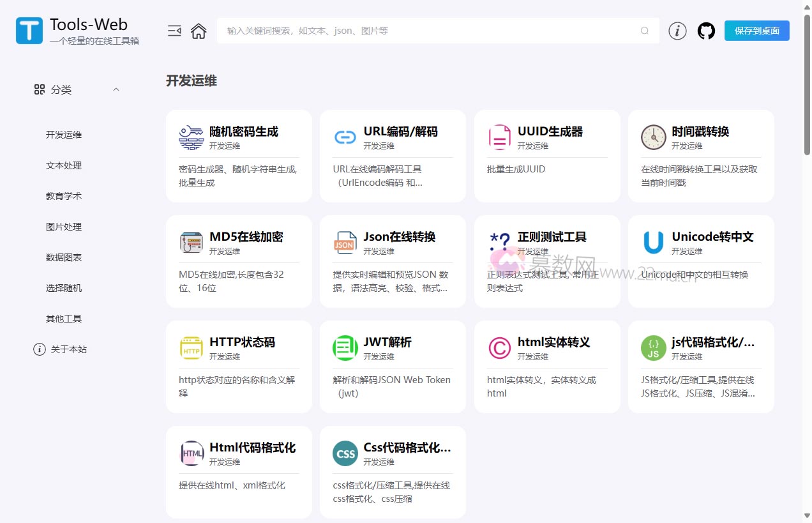Open 关于本站 in the sidebar
Viewport: 812px width, 523px height.
(68, 349)
